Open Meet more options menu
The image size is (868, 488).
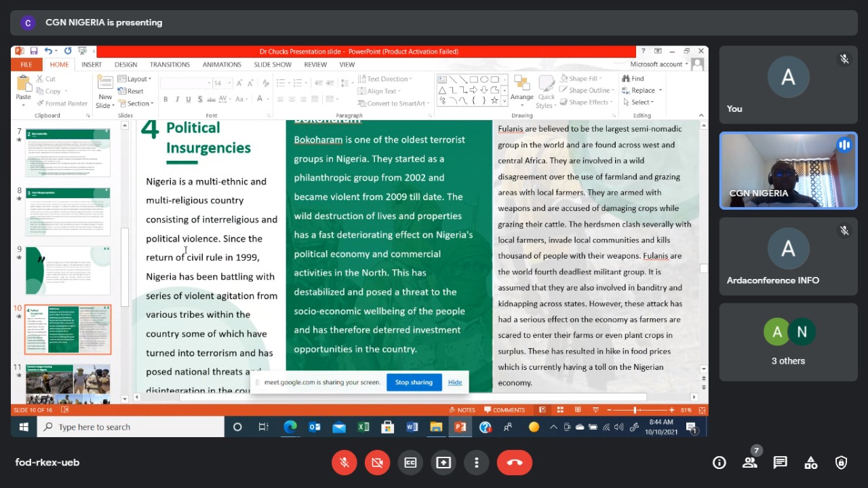[x=477, y=462]
